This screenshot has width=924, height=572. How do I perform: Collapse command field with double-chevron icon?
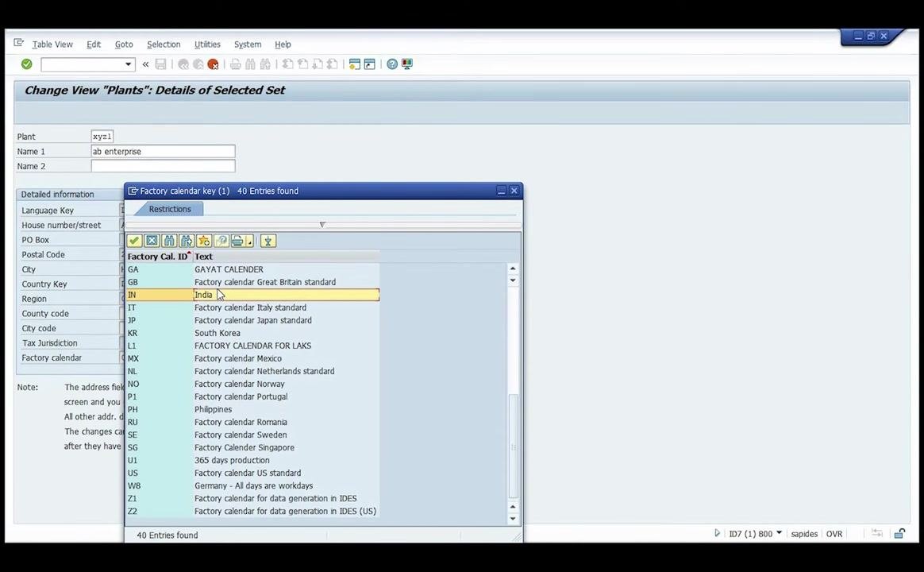coord(145,64)
